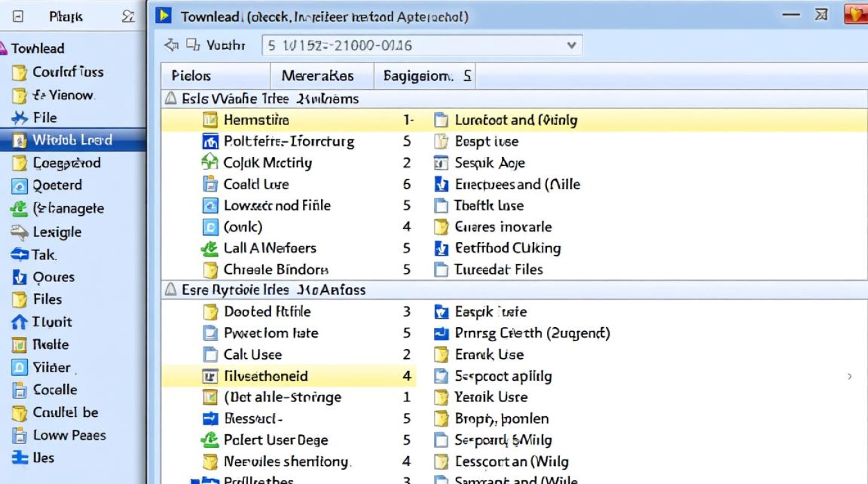Select the Flvsethoneid row

click(288, 376)
